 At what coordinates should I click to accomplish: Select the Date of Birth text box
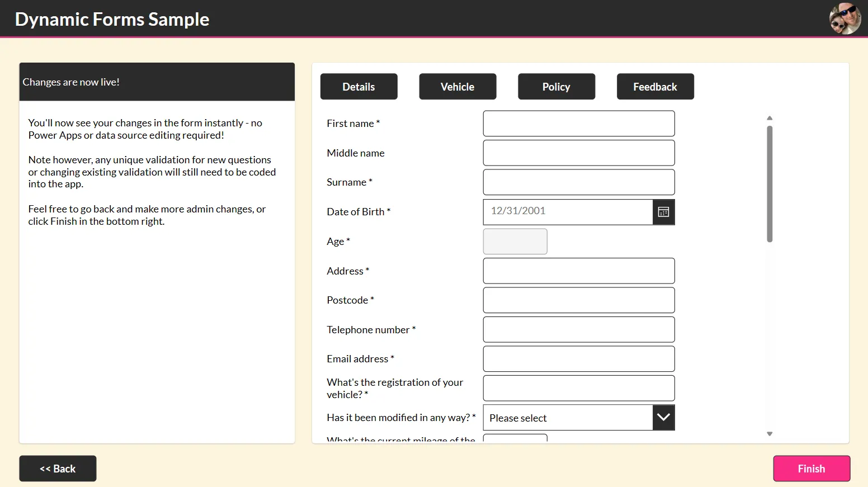tap(568, 212)
